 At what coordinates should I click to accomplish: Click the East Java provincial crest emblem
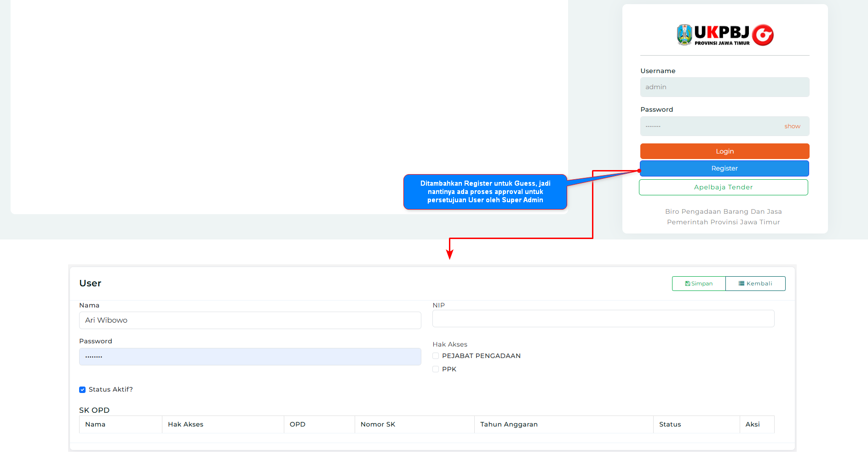tap(684, 35)
